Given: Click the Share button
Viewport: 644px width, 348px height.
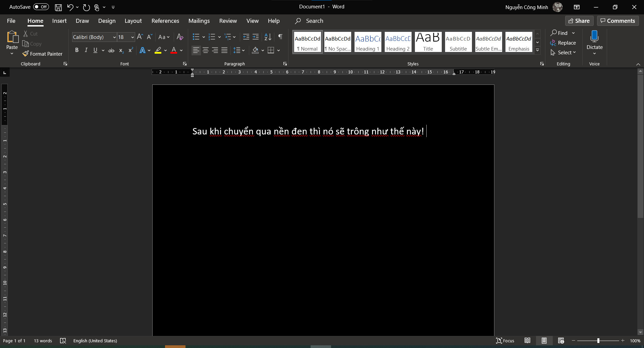Looking at the screenshot, I should (x=579, y=21).
